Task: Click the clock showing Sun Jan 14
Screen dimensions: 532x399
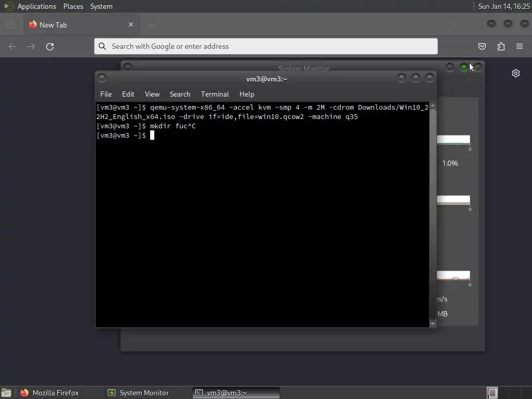Action: tap(504, 6)
